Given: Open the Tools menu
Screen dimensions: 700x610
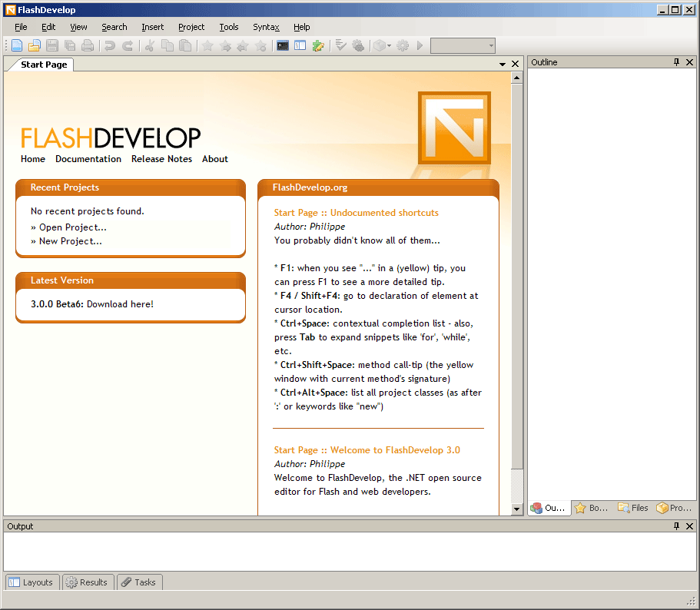Looking at the screenshot, I should [229, 27].
